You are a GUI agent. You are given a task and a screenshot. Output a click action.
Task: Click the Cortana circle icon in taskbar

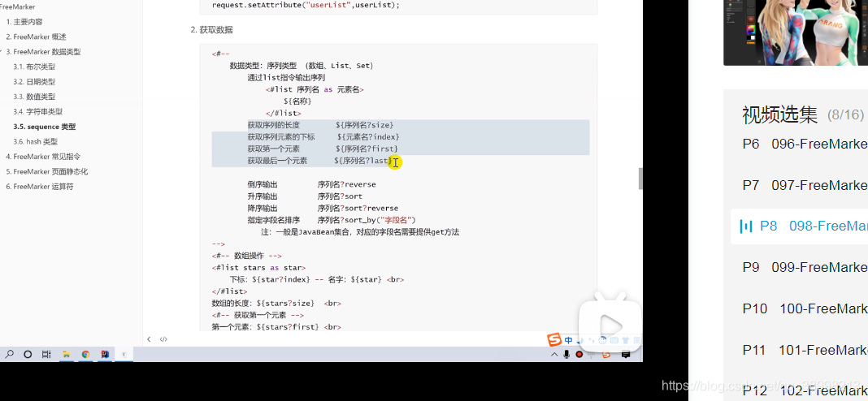click(x=28, y=355)
